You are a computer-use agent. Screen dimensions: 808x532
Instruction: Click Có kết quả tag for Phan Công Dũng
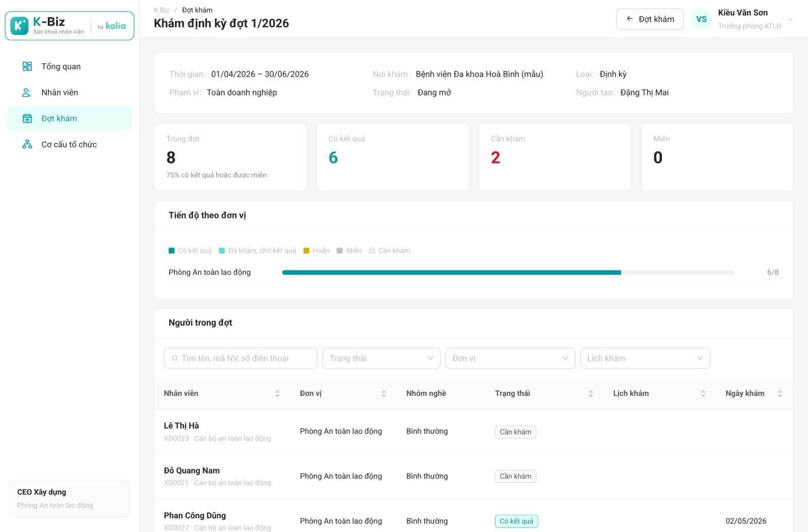(516, 521)
